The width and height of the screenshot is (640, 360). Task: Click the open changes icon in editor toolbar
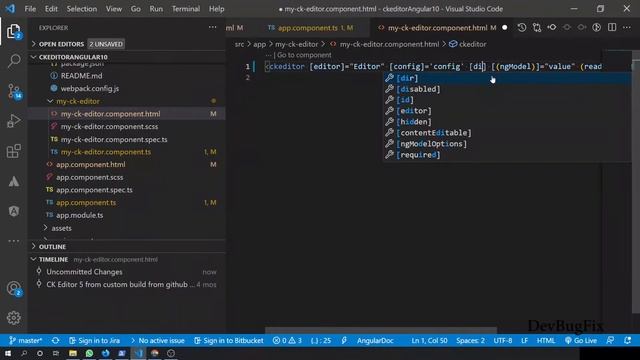point(537,27)
